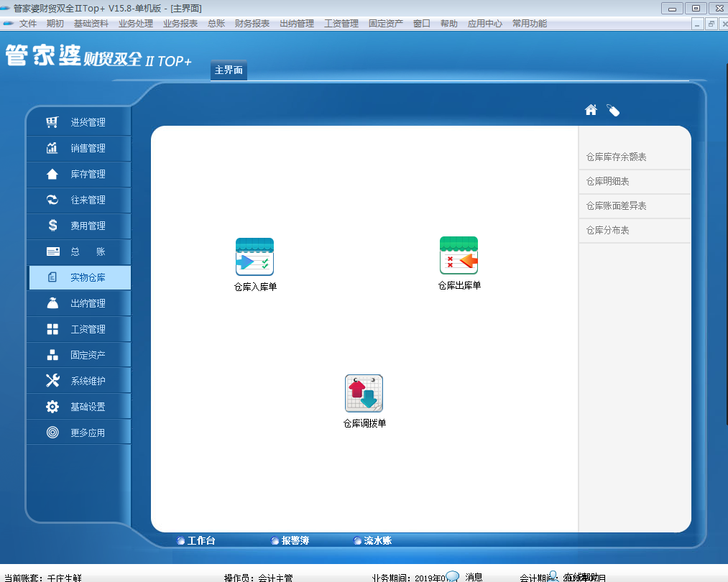
Task: Click the 进货管理 shopping cart icon
Action: [52, 122]
